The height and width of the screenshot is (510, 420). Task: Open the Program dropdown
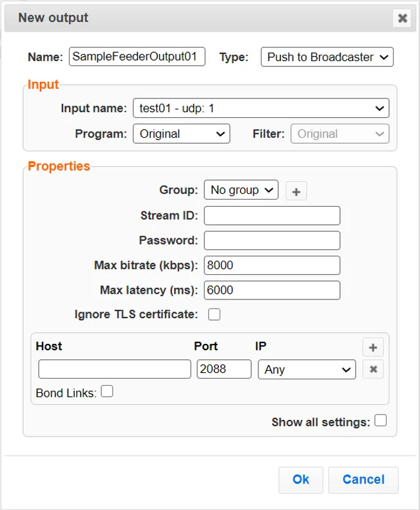pyautogui.click(x=181, y=134)
